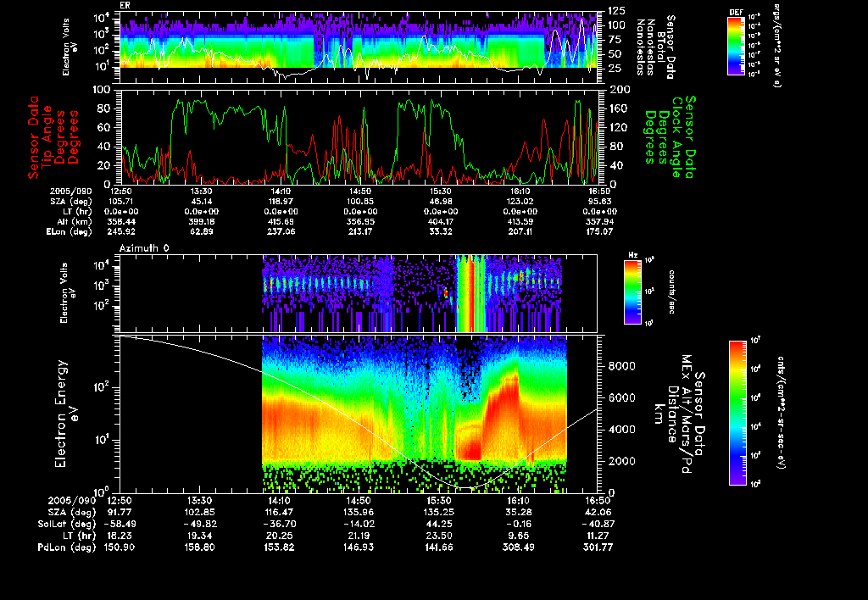The image size is (868, 600).
Task: Click altitude value 358.44
Action: pos(122,221)
